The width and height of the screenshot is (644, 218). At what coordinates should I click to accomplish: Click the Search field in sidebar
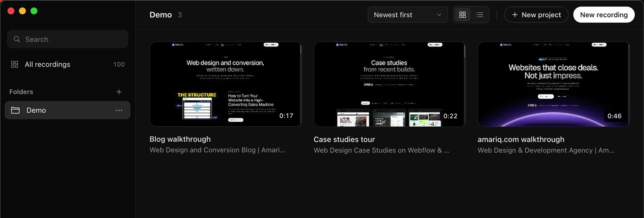point(68,39)
